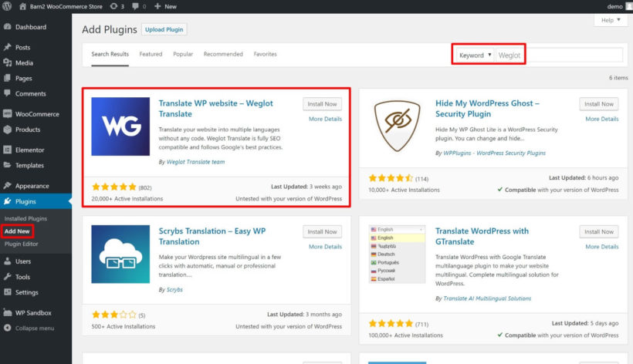633x364 pixels.
Task: Switch to the Featured tab
Action: [x=151, y=54]
